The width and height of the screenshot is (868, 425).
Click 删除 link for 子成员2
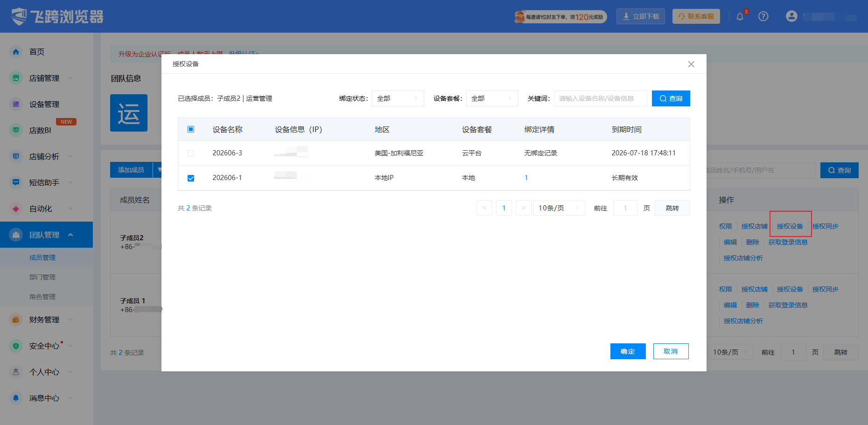[752, 242]
